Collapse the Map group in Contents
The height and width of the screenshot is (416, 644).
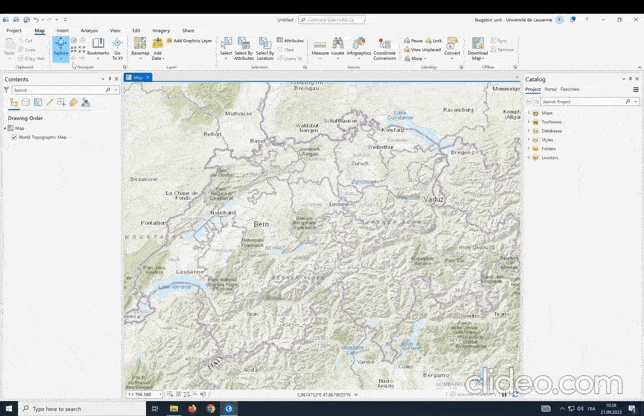click(x=5, y=128)
